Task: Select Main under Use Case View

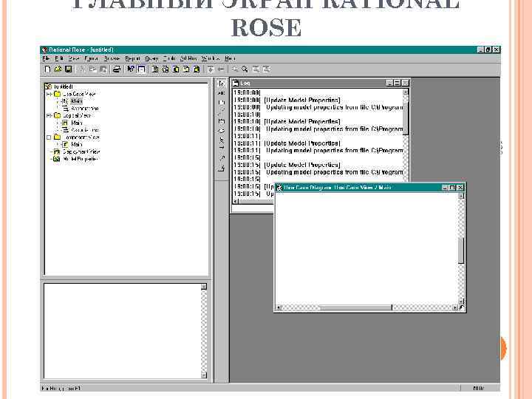Action: point(77,101)
